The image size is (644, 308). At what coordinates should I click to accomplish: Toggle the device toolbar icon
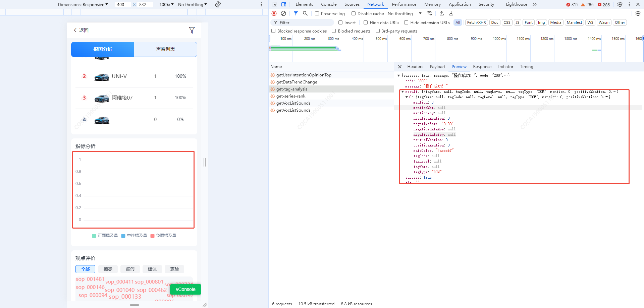coord(283,4)
